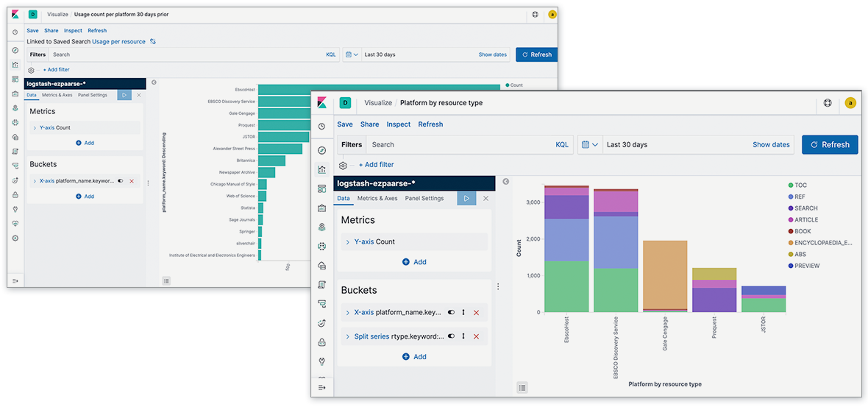Open the help lifebuoy icon in front window
Viewport: 868px width, 410px height.
[827, 103]
